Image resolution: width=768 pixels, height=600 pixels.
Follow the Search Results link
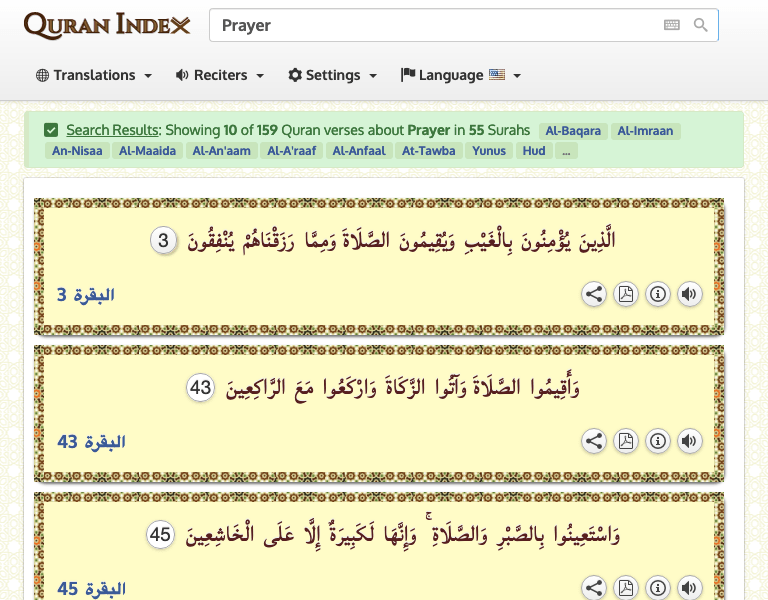coord(113,130)
